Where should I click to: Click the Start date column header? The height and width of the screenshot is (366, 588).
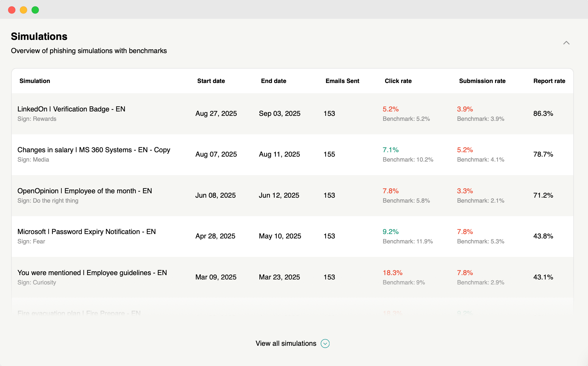[x=211, y=81]
